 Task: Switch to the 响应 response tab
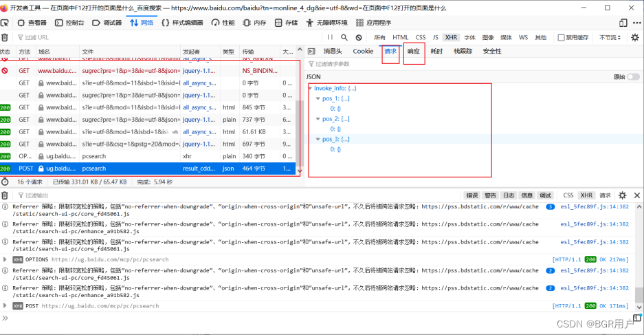(x=414, y=52)
